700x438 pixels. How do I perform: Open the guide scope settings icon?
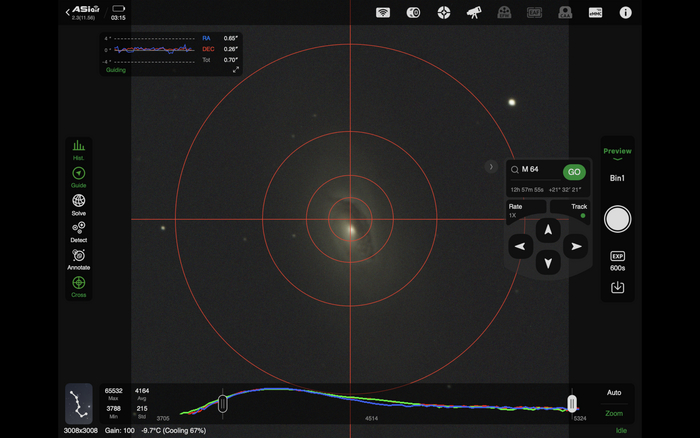444,13
